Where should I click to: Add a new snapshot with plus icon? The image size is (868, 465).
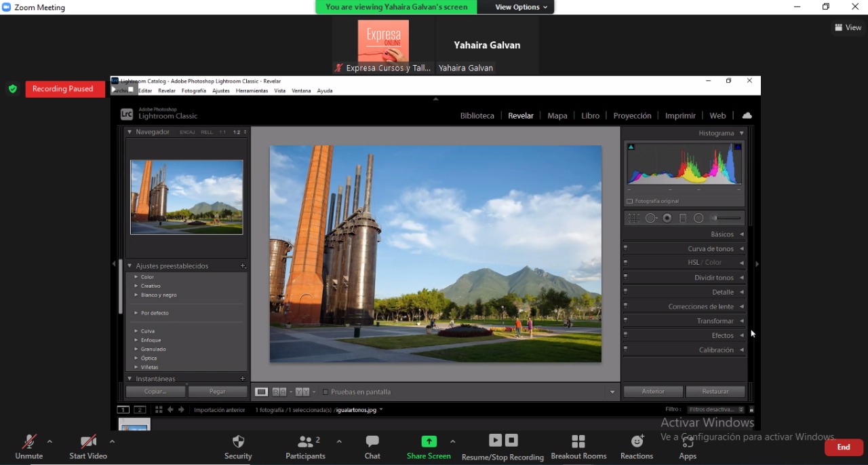pos(243,379)
